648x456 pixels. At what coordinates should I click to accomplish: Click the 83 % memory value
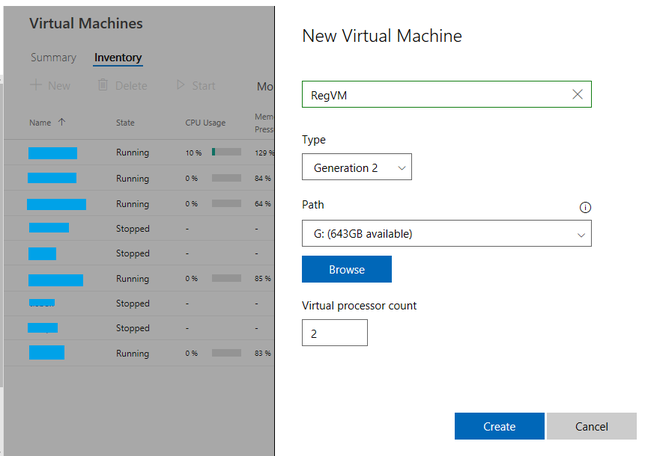[x=262, y=353]
